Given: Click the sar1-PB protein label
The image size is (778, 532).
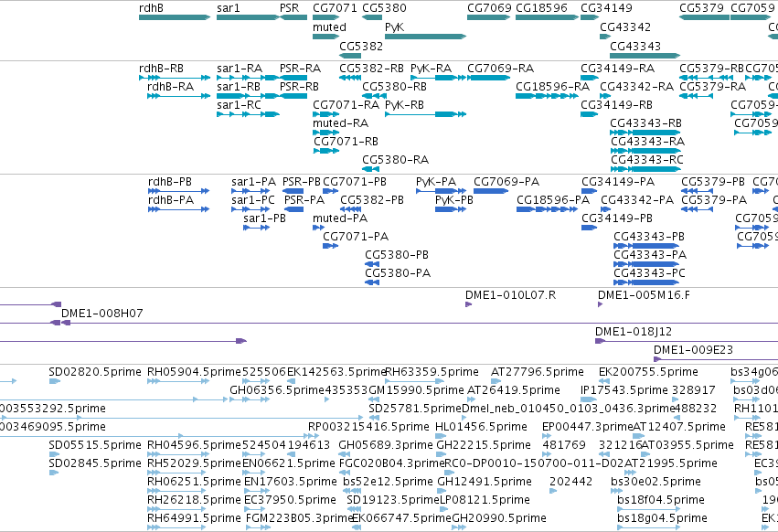Looking at the screenshot, I should 264,218.
